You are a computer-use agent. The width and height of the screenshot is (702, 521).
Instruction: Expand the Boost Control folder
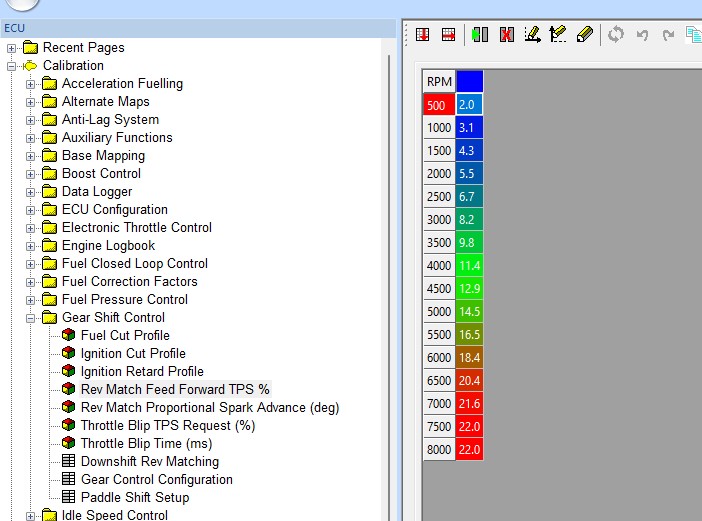31,174
